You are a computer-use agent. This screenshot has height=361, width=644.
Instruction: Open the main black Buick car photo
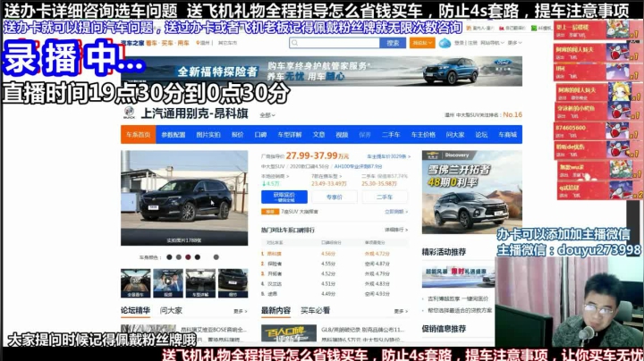coord(184,197)
